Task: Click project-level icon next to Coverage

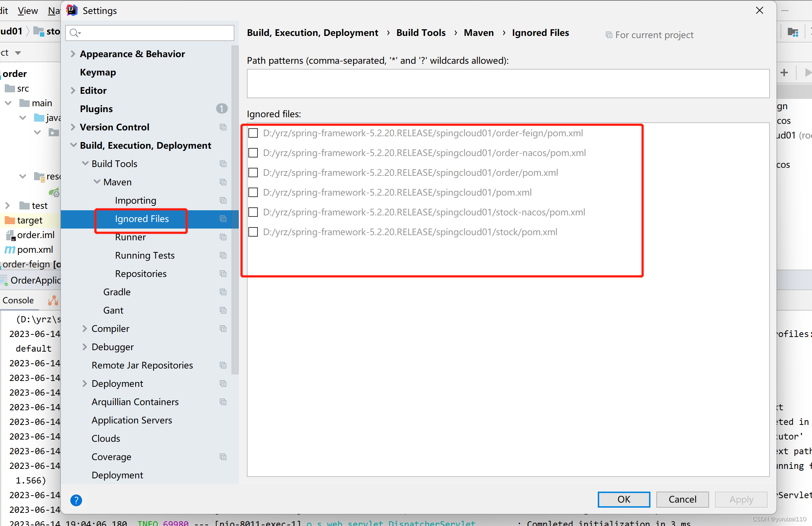Action: (223, 457)
